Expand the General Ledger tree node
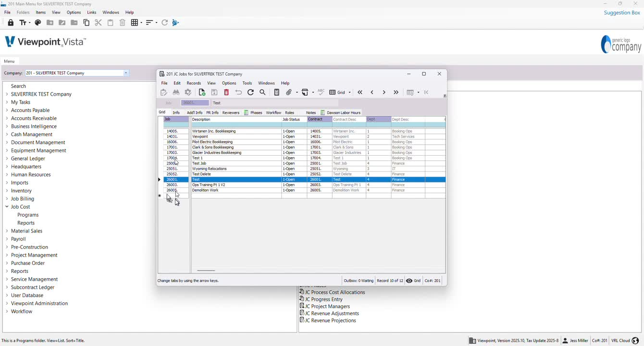 [7, 159]
